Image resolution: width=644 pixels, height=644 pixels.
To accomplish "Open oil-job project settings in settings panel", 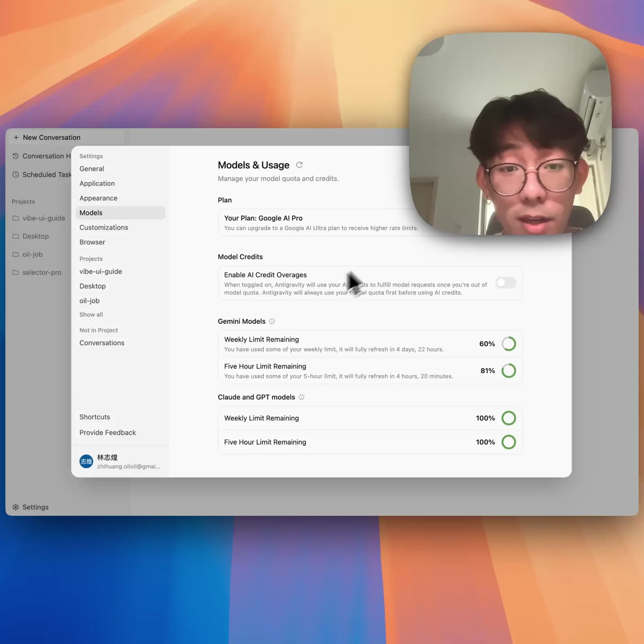I will pos(120,301).
